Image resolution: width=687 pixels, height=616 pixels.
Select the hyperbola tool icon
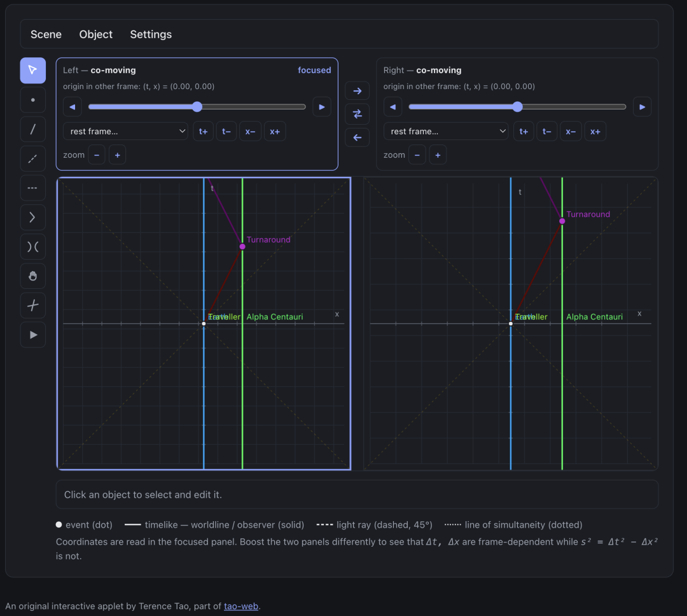point(33,247)
